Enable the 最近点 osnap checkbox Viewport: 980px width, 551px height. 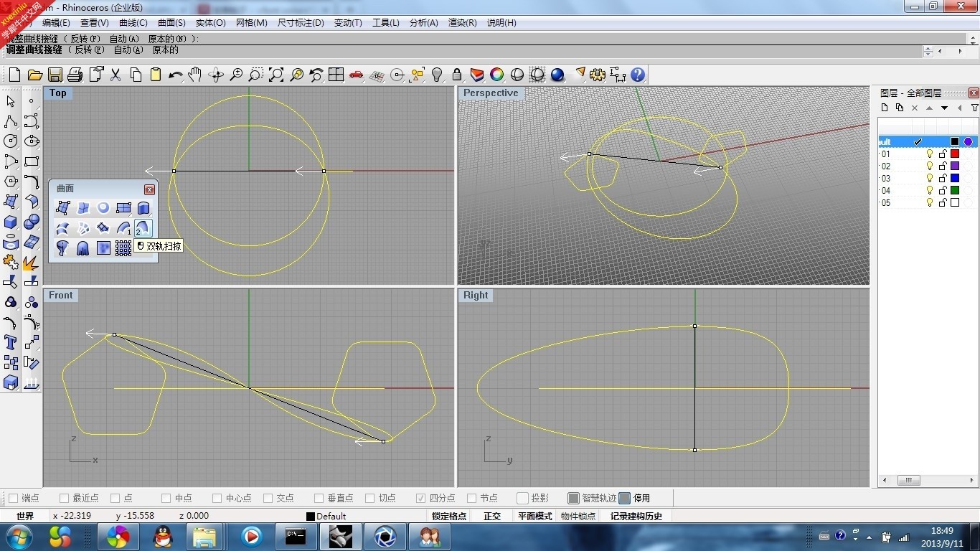64,498
